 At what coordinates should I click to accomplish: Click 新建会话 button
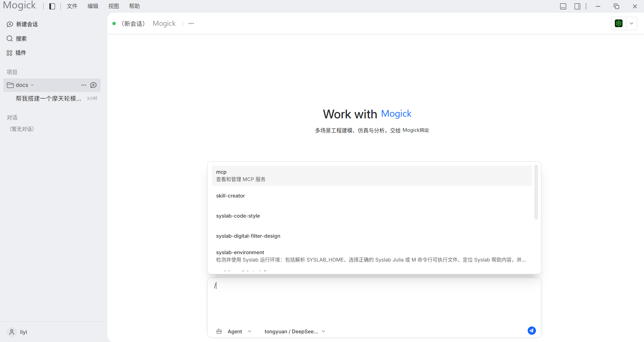coord(27,24)
